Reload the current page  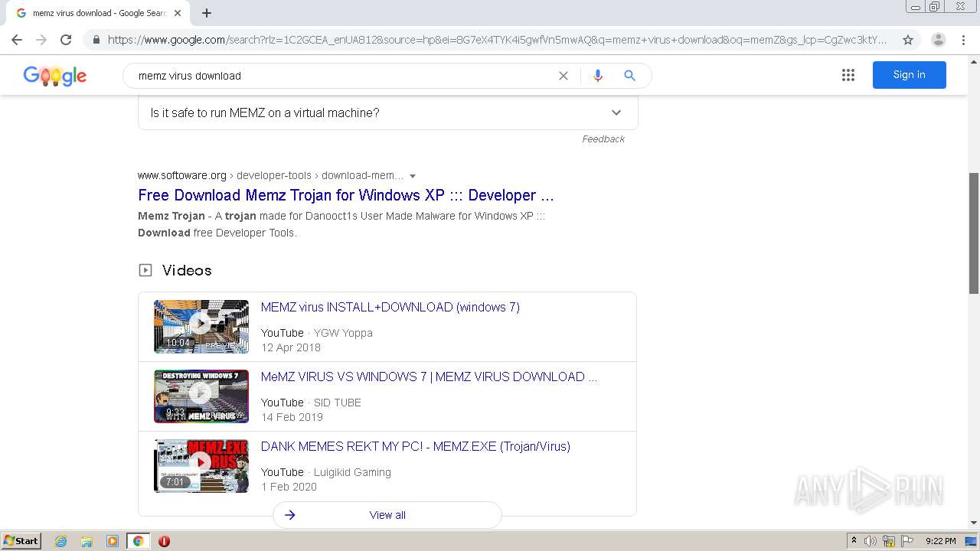tap(66, 40)
